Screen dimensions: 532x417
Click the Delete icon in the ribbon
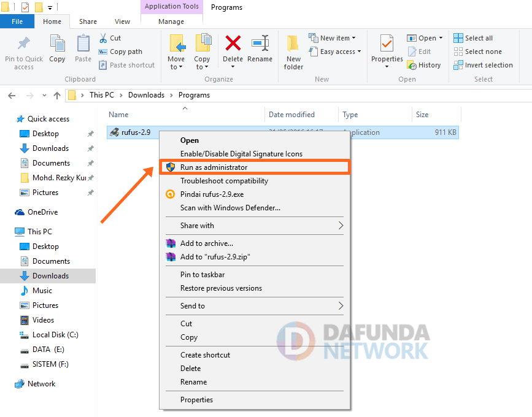coord(233,45)
